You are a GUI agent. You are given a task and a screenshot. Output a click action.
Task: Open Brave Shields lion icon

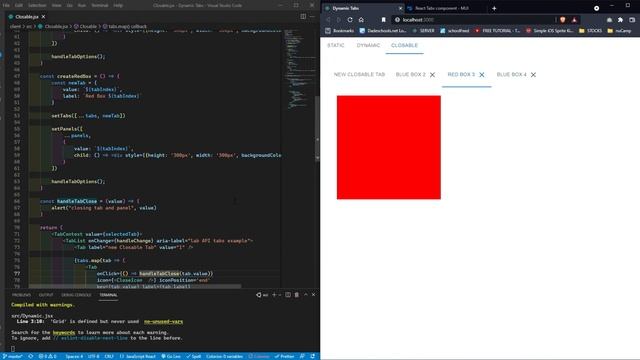563,20
